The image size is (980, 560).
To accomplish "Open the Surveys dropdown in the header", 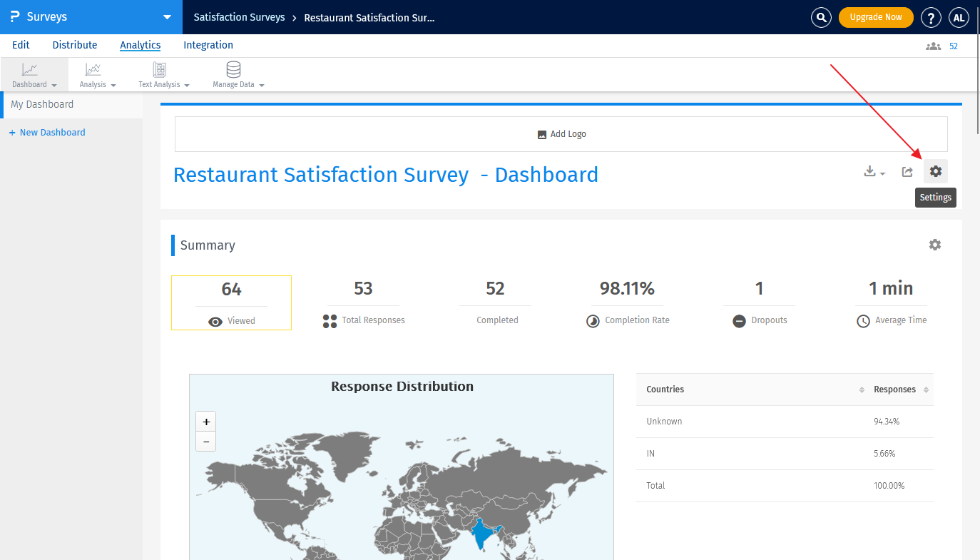I will [x=167, y=16].
